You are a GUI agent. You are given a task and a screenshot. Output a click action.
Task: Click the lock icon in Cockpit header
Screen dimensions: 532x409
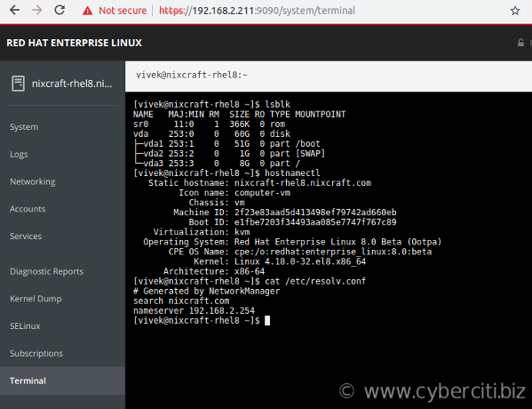pyautogui.click(x=520, y=43)
